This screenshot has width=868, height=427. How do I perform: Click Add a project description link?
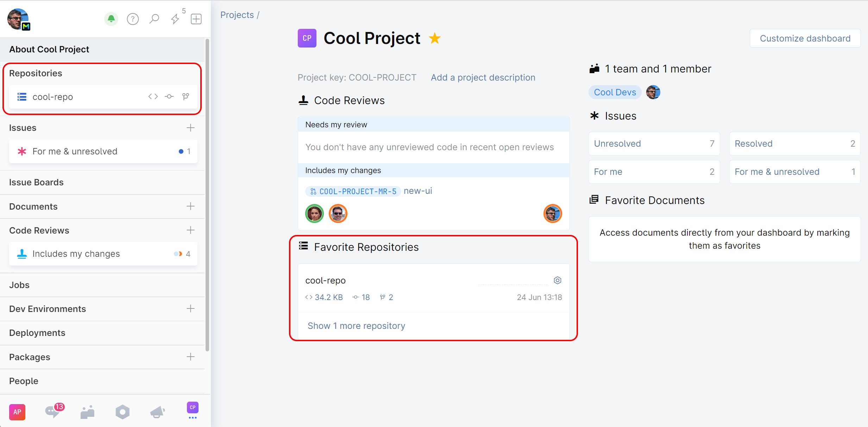(x=483, y=77)
